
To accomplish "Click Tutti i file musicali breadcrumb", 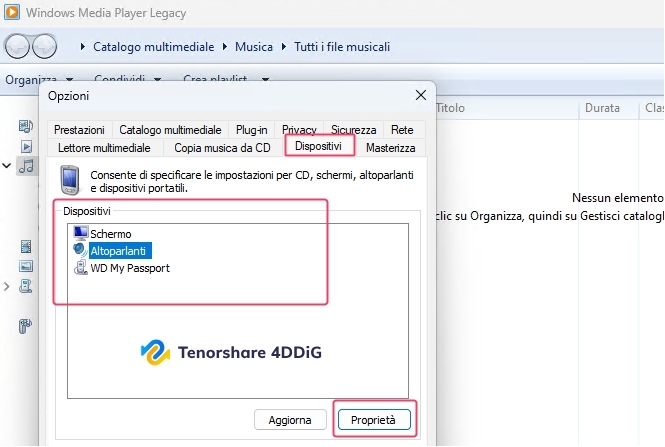I will coord(342,47).
